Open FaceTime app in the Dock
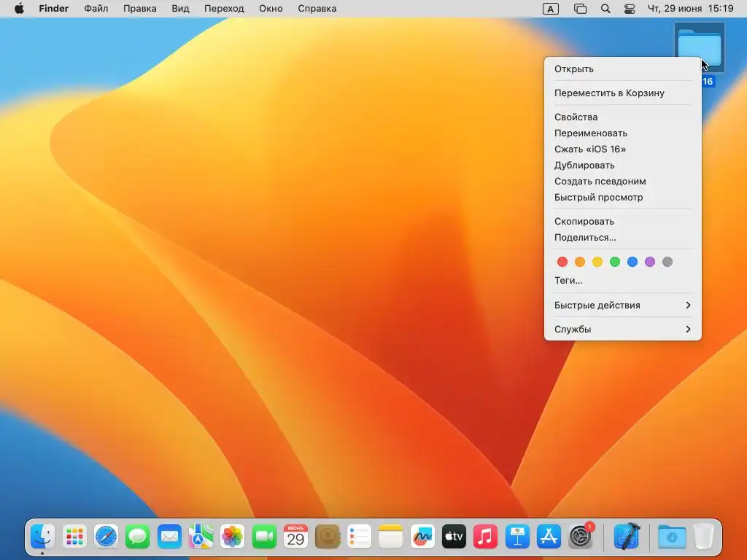The width and height of the screenshot is (747, 560). 264,537
